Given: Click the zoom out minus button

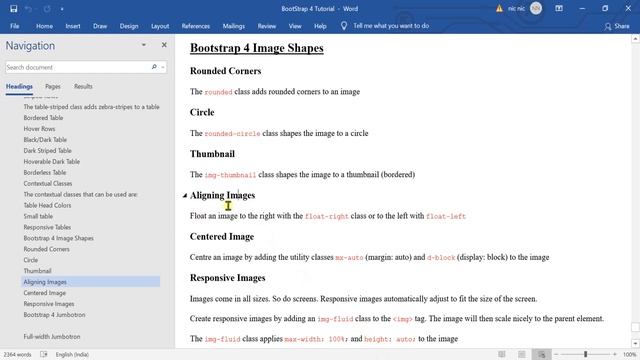Looking at the screenshot, I should pyautogui.click(x=556, y=354).
